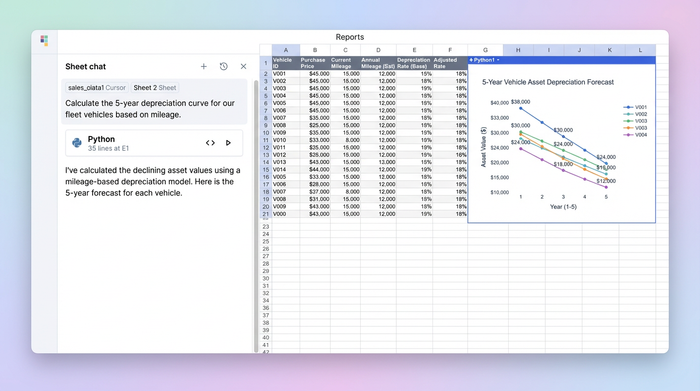Select column A header

pos(286,50)
